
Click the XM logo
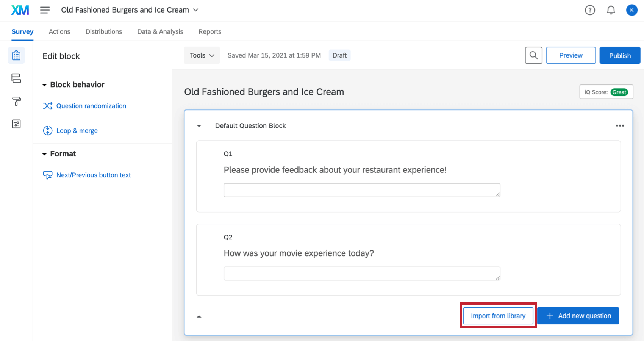coord(20,10)
